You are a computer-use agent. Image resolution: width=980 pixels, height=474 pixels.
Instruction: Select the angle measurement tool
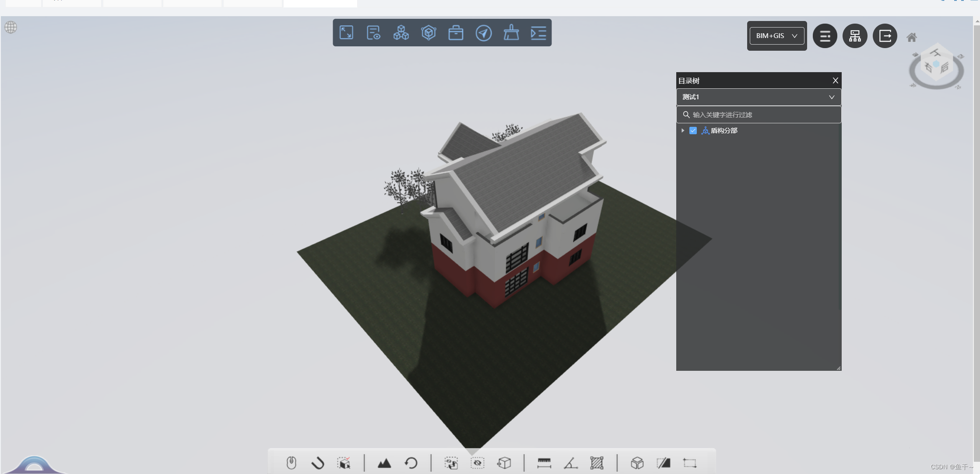click(x=570, y=463)
